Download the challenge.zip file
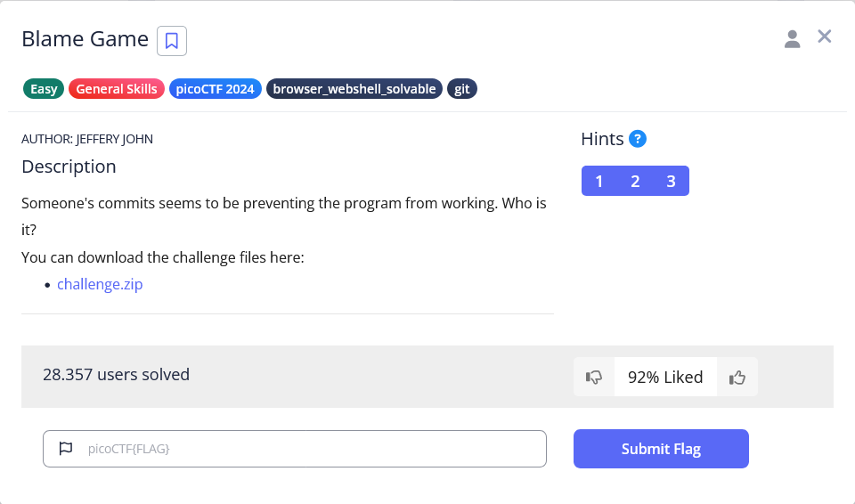The width and height of the screenshot is (855, 504). [x=100, y=285]
